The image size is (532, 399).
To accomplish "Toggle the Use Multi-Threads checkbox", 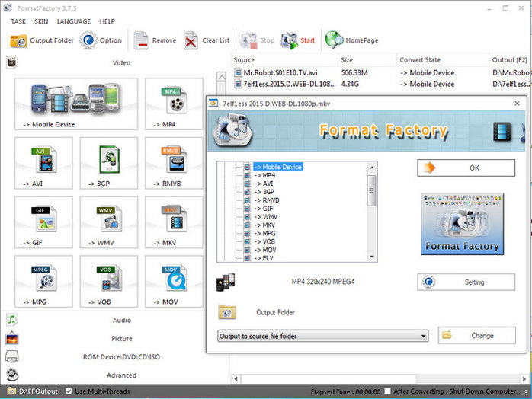I will 69,391.
